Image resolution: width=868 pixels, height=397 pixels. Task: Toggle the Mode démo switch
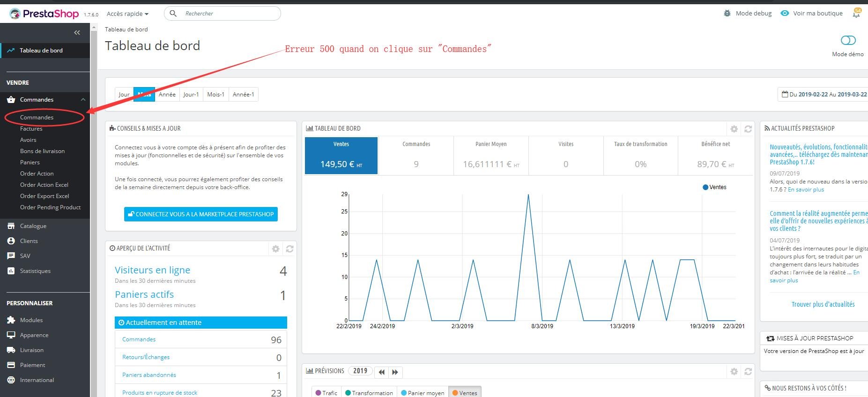[848, 40]
